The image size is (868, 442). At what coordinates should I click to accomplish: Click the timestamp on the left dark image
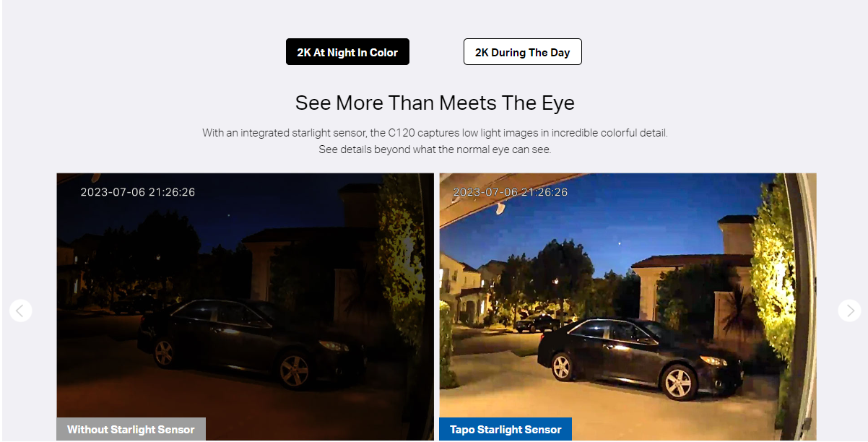pos(137,192)
